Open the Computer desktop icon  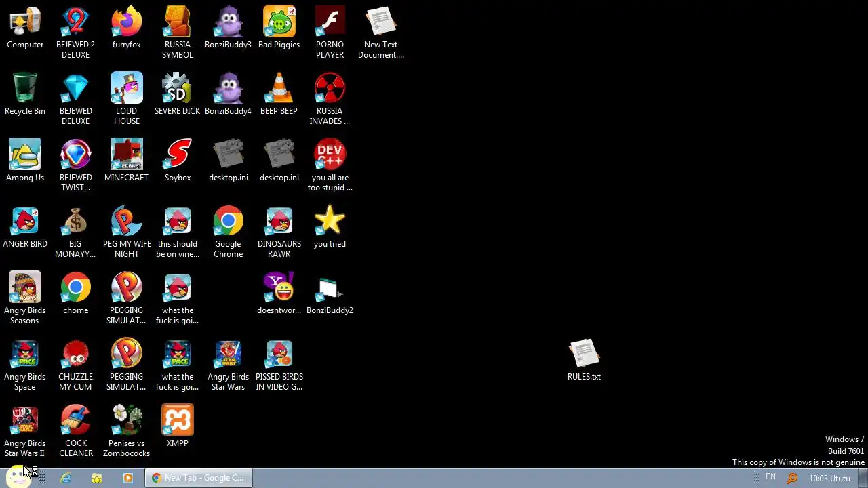click(x=25, y=22)
